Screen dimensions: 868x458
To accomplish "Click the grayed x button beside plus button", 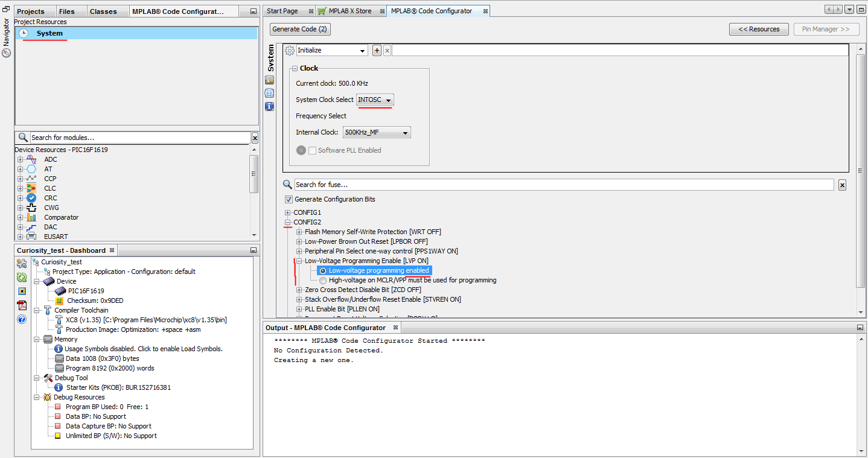I will pos(388,51).
